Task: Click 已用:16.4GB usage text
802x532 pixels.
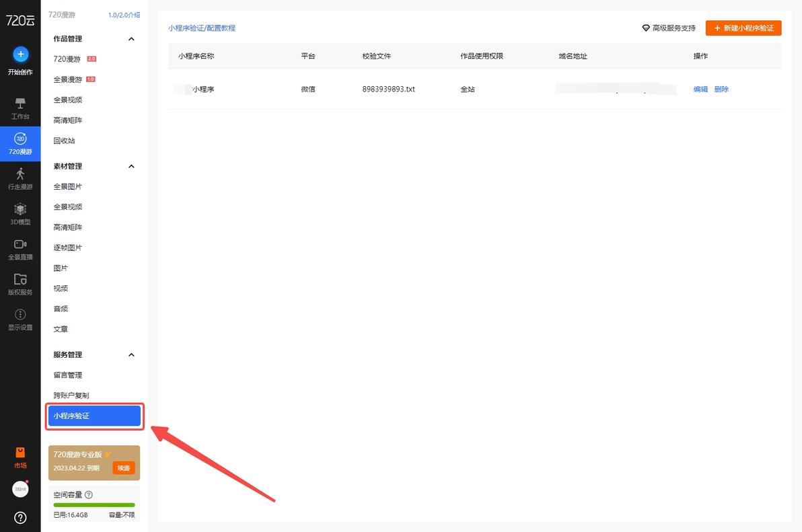Action: [x=71, y=515]
